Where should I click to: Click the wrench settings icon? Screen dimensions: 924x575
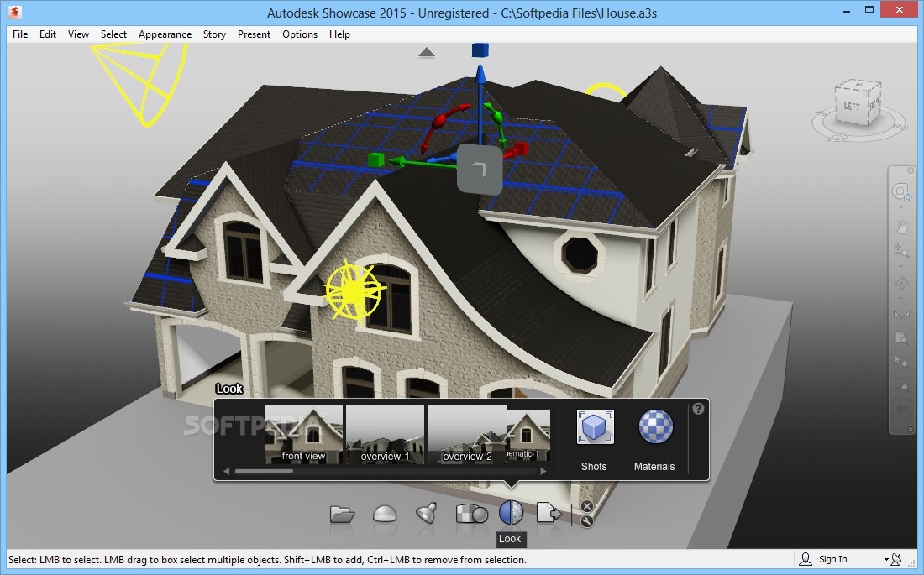coord(586,520)
